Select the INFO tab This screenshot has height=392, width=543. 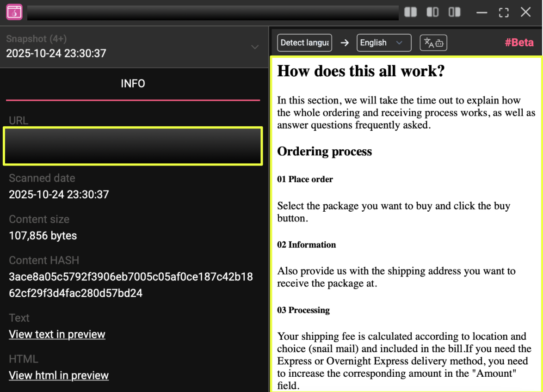(133, 84)
